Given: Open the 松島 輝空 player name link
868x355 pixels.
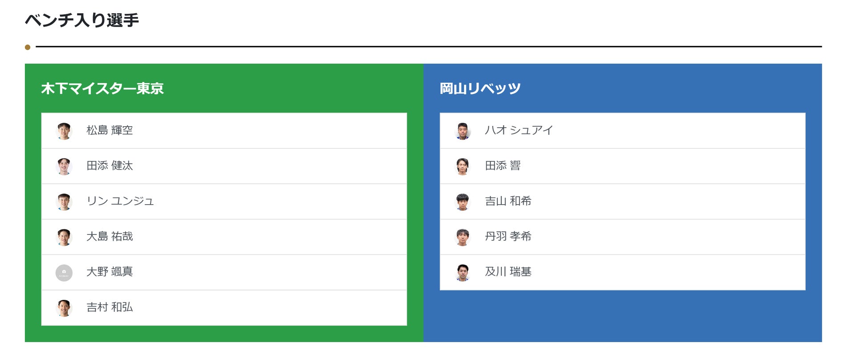Looking at the screenshot, I should click(x=110, y=130).
